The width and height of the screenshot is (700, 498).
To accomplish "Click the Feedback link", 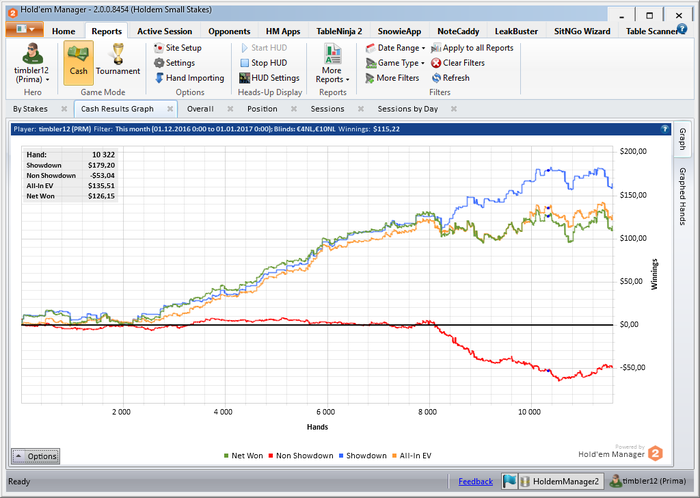I will coord(475,481).
